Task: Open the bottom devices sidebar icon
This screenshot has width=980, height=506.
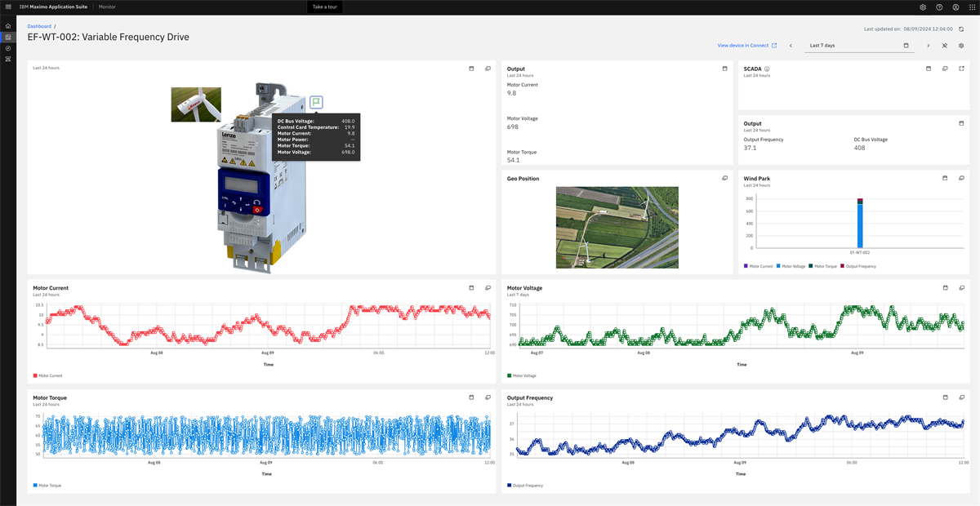Action: [x=8, y=60]
